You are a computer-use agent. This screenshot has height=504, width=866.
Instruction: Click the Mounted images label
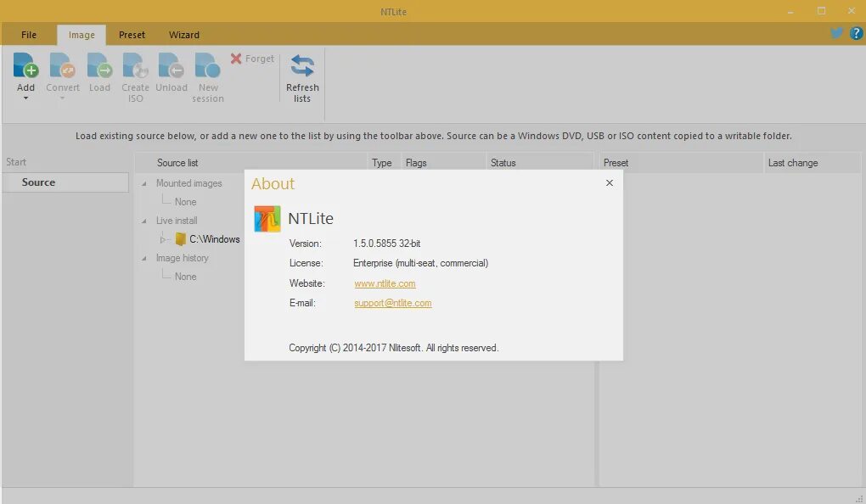click(x=188, y=183)
